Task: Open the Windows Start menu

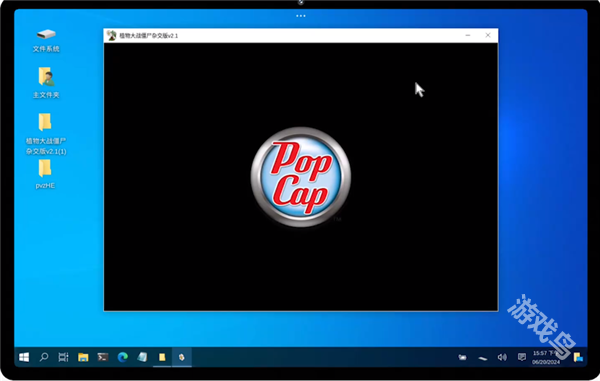Action: 24,357
